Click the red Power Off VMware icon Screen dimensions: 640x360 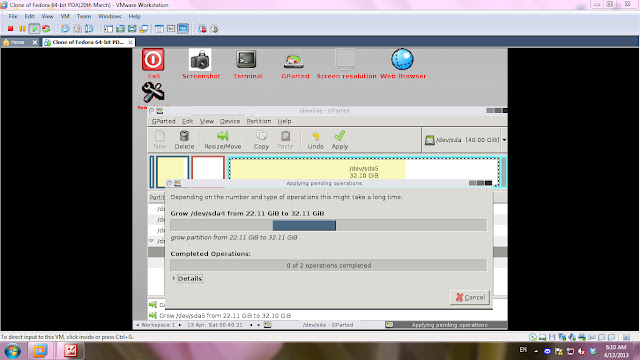[x=11, y=29]
